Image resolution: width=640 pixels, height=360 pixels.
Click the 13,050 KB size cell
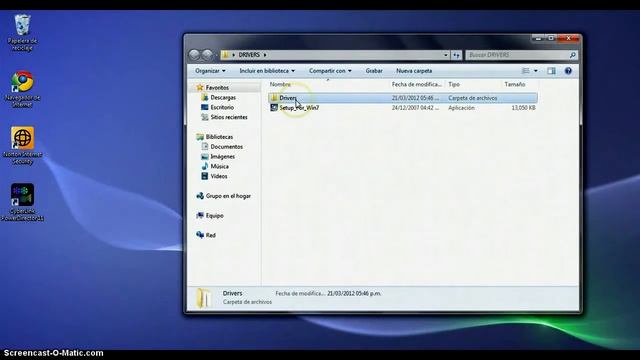[523, 108]
